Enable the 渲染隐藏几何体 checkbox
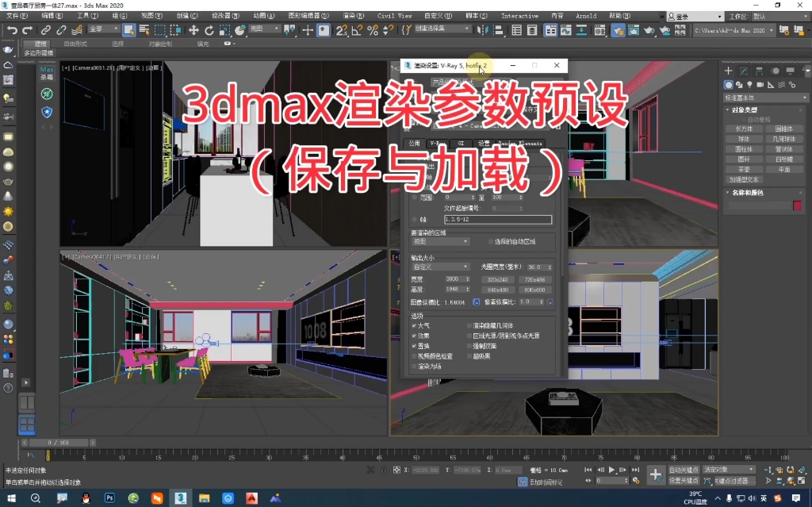 click(x=469, y=325)
